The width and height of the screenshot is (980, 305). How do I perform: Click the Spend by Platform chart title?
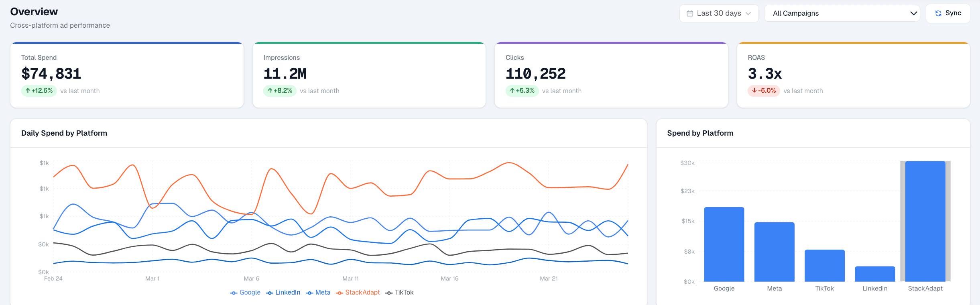point(700,133)
